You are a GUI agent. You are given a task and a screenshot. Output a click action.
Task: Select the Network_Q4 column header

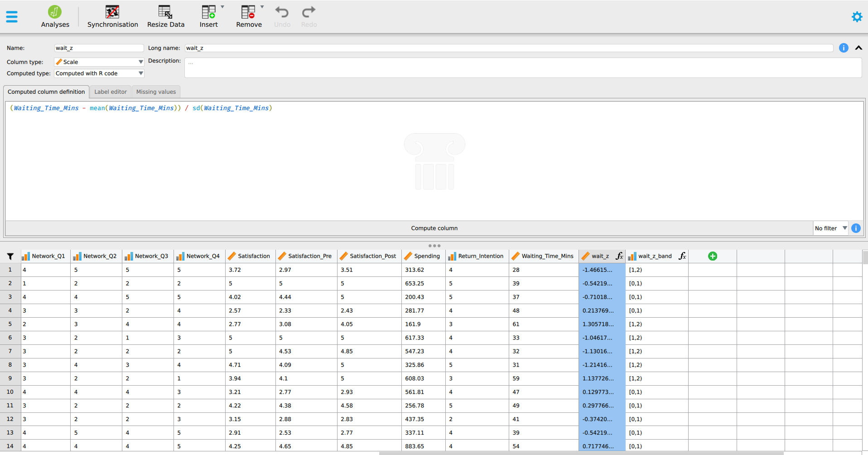(199, 256)
